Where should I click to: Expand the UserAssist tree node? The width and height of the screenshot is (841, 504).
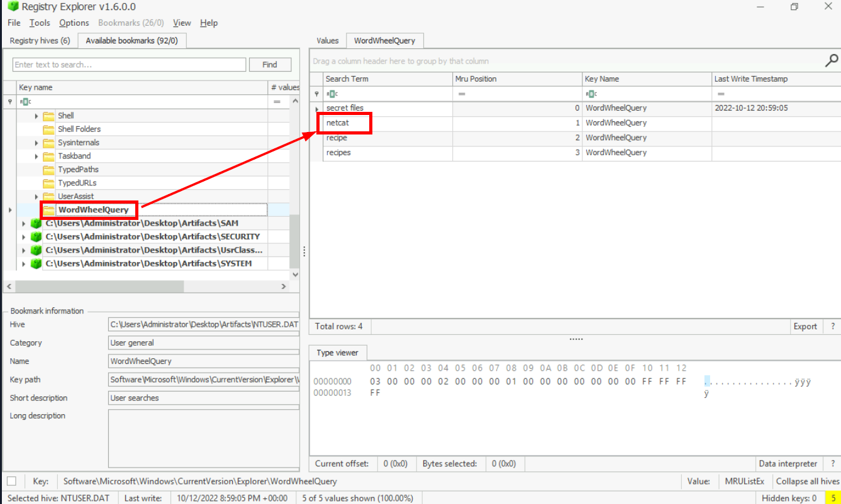36,197
